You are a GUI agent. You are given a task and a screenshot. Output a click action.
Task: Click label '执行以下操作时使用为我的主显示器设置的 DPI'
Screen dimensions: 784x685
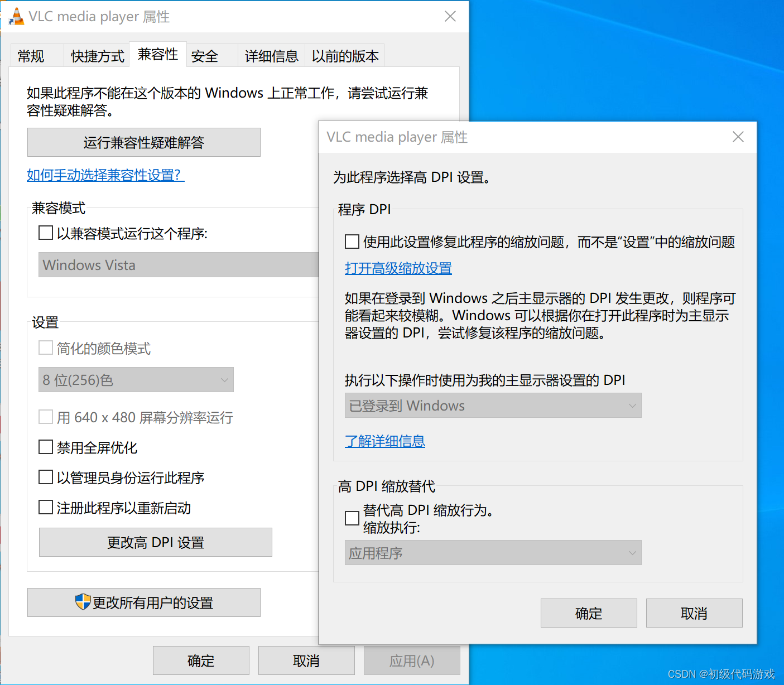[485, 380]
